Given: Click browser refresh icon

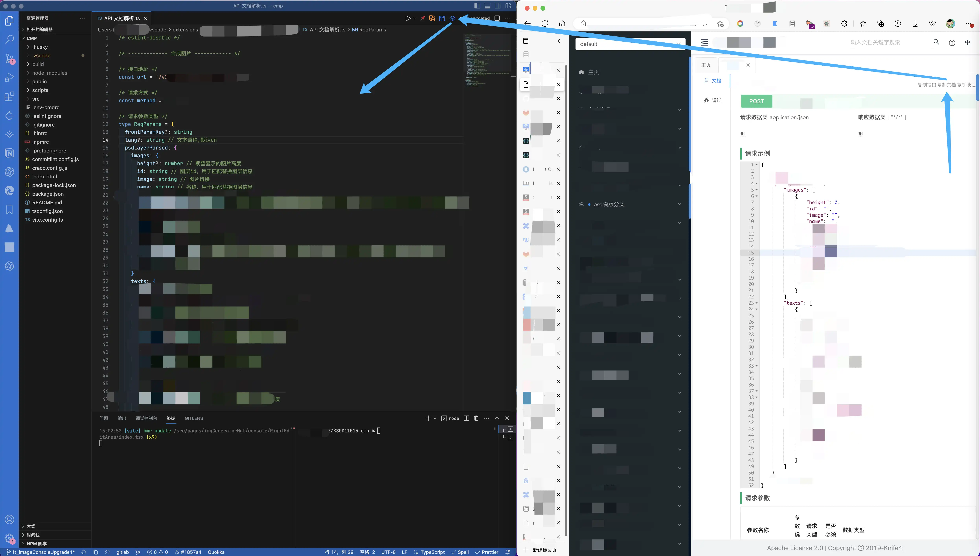Looking at the screenshot, I should pos(545,24).
